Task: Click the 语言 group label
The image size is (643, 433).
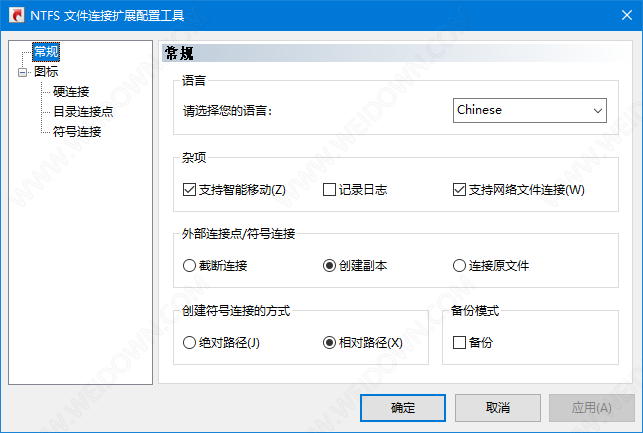Action: [194, 80]
